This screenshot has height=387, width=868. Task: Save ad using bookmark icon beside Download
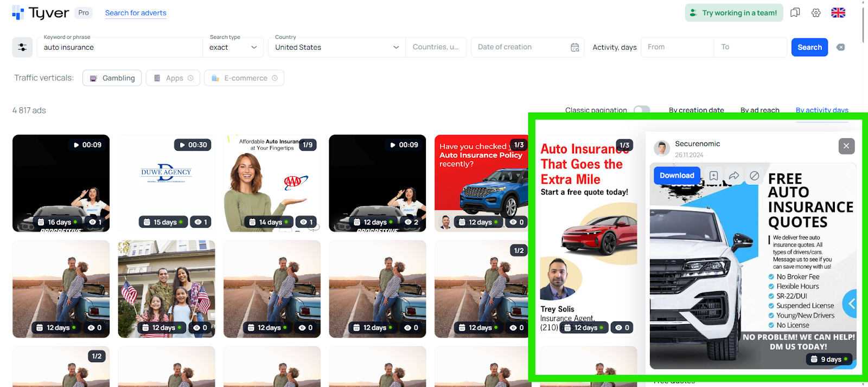point(714,176)
